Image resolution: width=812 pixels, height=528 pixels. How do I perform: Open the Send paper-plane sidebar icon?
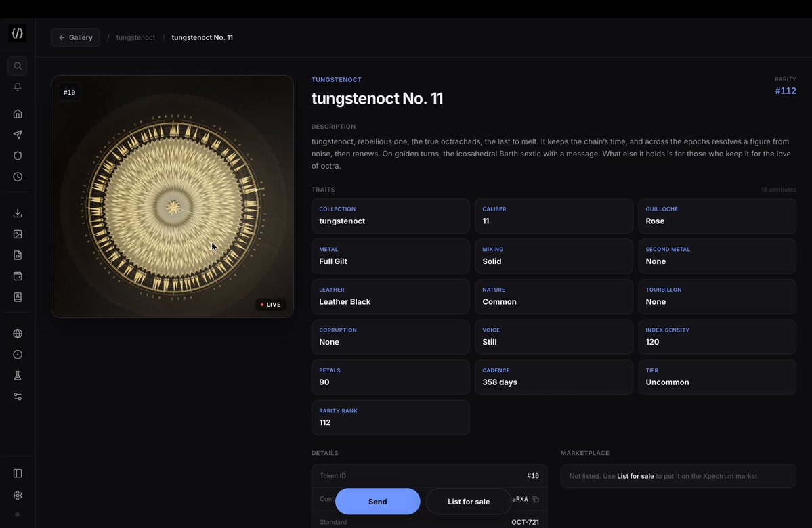18,135
